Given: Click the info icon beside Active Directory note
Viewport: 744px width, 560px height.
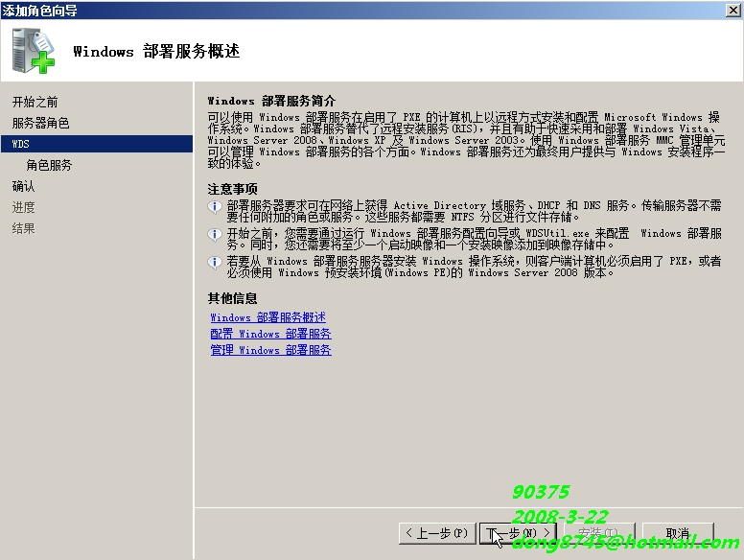Looking at the screenshot, I should click(x=215, y=207).
